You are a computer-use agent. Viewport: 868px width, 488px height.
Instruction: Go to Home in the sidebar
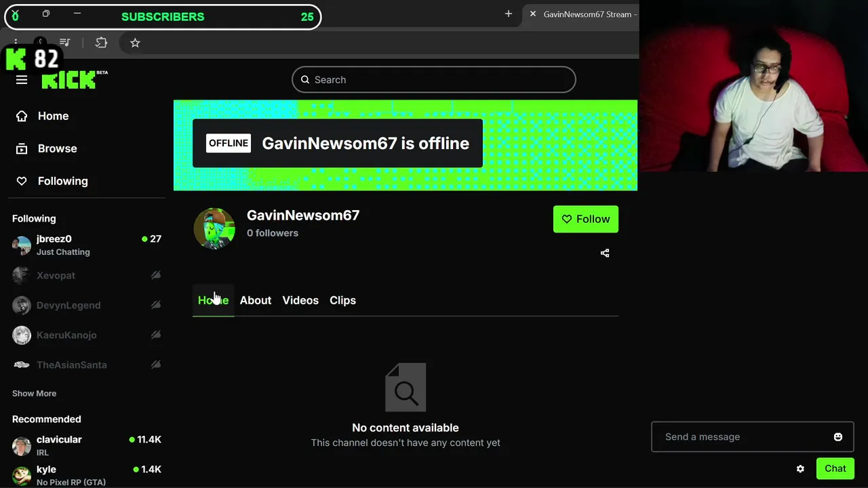[x=53, y=116]
